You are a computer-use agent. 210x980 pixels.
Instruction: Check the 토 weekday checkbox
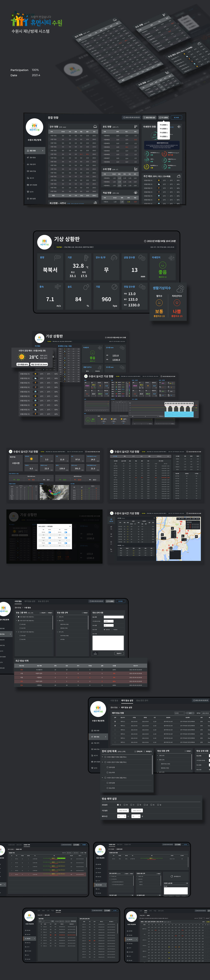point(151,805)
